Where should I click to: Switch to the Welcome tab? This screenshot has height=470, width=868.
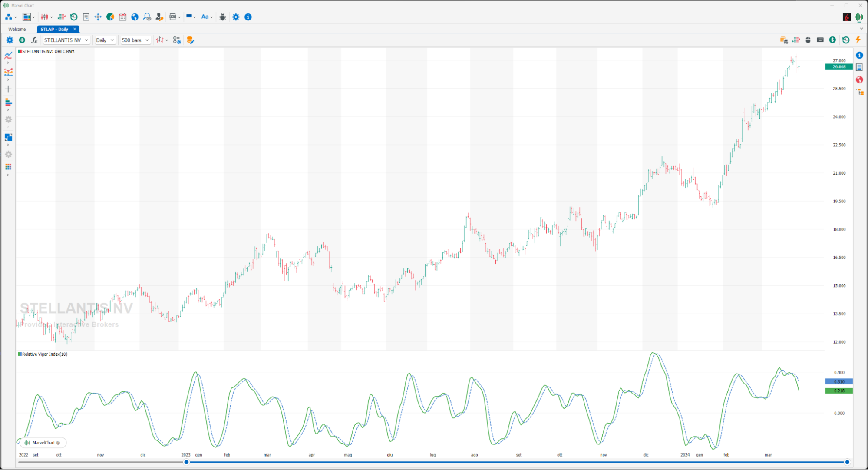pos(17,29)
